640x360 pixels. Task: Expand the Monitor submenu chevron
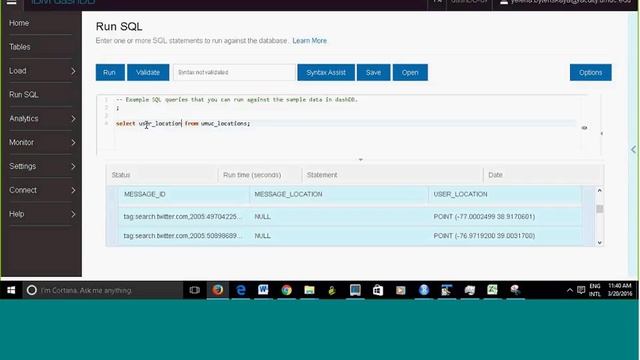(73, 142)
